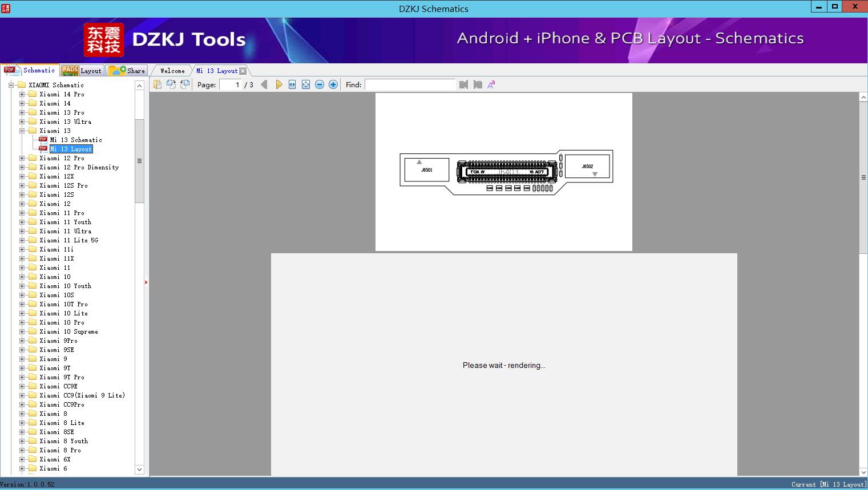The image size is (868, 490).
Task: Click tree panel scroll down arrow
Action: (139, 469)
